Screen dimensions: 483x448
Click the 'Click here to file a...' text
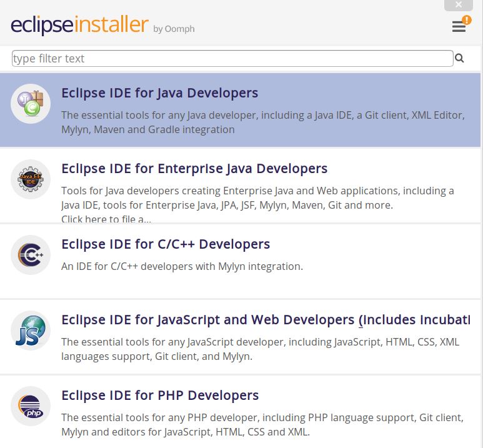(x=106, y=219)
